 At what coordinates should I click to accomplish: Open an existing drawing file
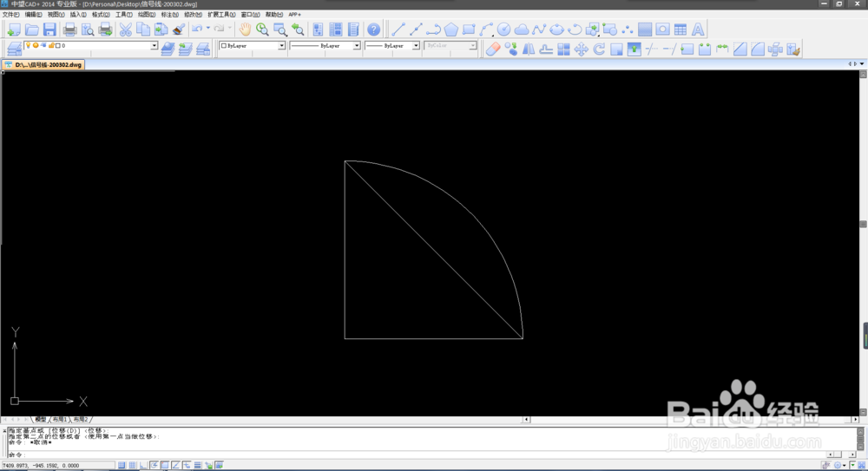tap(31, 29)
